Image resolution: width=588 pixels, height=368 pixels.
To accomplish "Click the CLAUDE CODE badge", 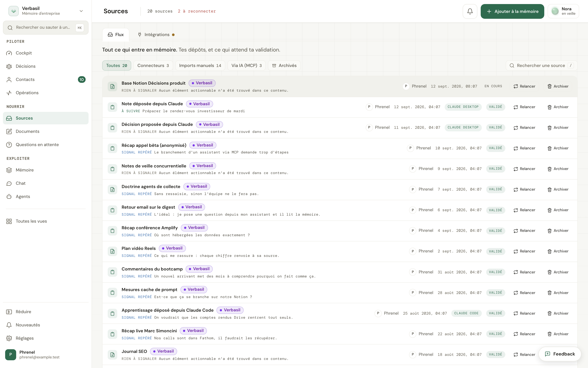I will pos(466,313).
